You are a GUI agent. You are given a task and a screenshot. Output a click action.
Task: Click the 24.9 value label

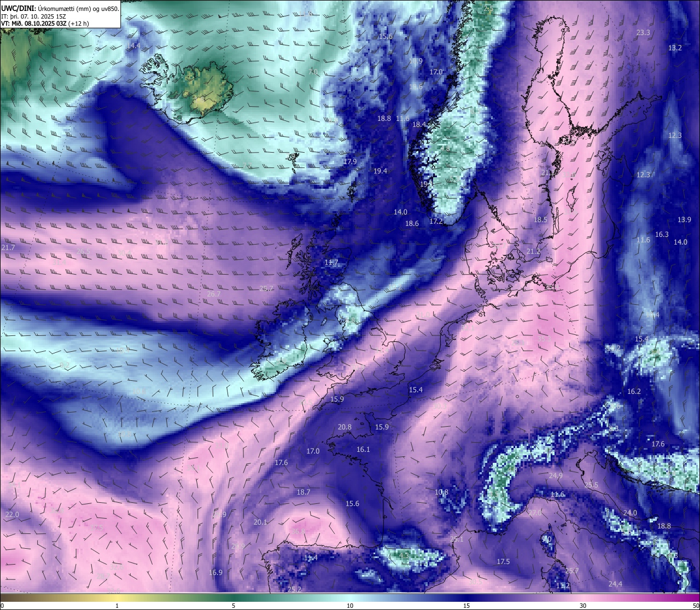point(556,476)
